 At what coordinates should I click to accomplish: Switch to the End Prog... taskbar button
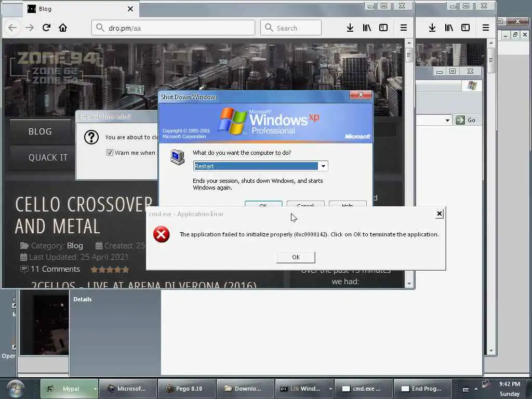pos(422,389)
